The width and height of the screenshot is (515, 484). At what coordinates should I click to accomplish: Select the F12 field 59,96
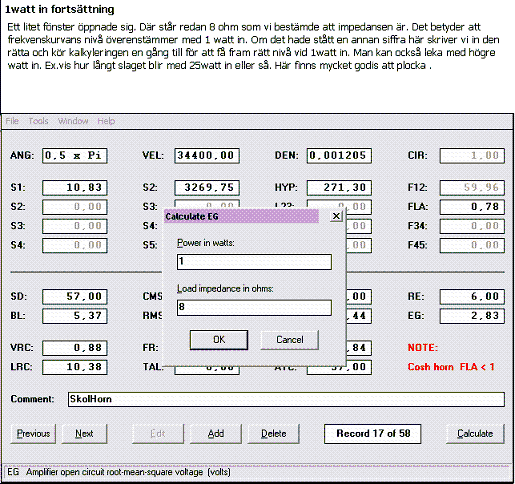point(472,188)
